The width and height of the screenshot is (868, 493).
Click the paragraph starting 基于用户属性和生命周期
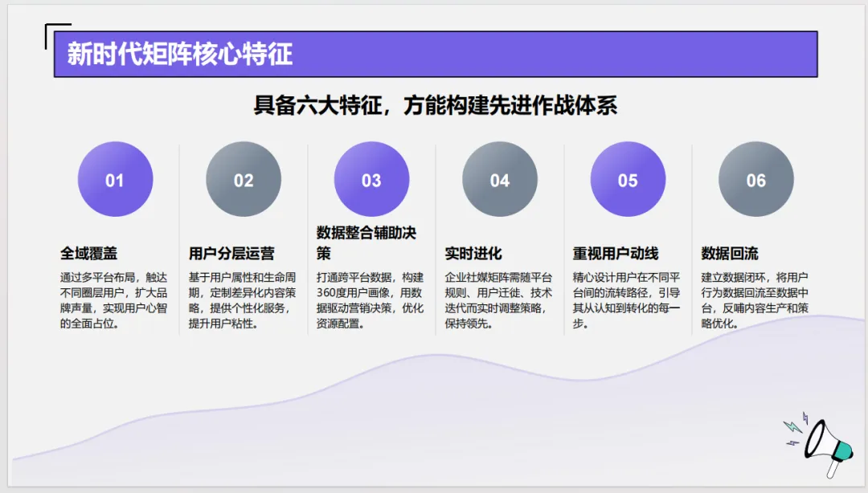242,300
